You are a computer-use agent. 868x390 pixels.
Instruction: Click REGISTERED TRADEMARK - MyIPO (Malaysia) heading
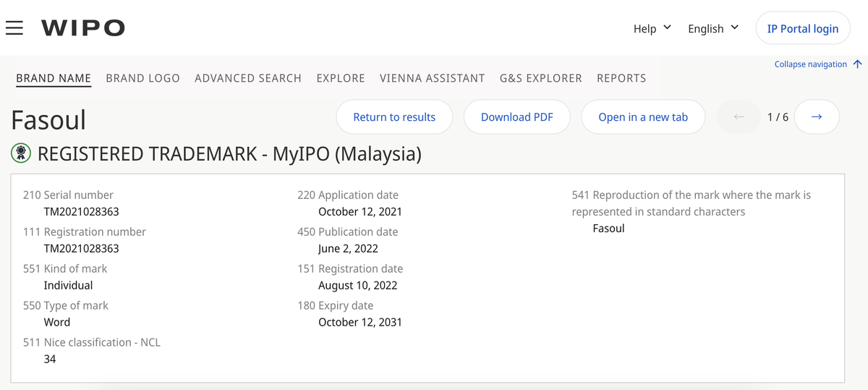point(229,153)
